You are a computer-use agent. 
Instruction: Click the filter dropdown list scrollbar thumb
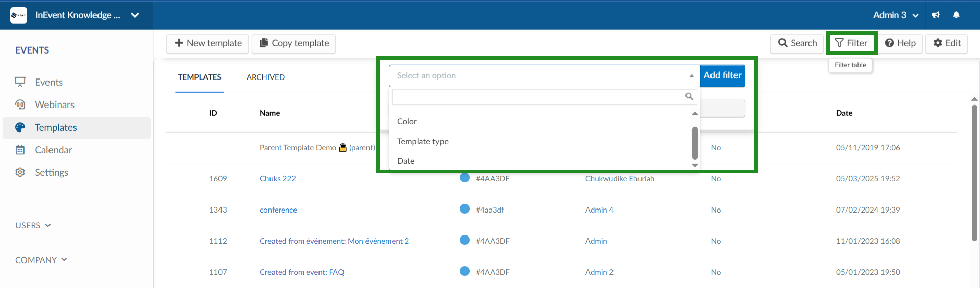point(695,143)
